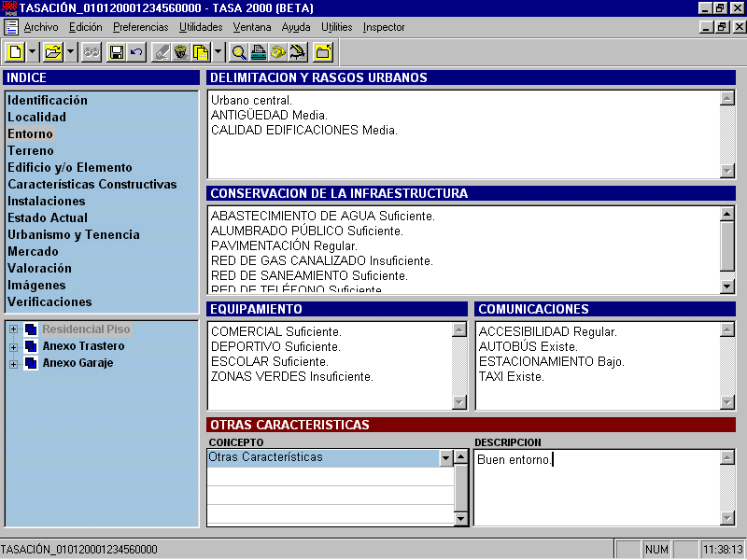Open the Archivo menu
The height and width of the screenshot is (560, 747).
coord(41,27)
